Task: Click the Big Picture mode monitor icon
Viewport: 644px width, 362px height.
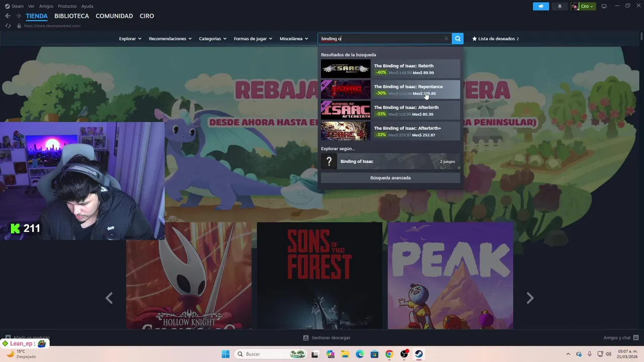Action: (604, 6)
